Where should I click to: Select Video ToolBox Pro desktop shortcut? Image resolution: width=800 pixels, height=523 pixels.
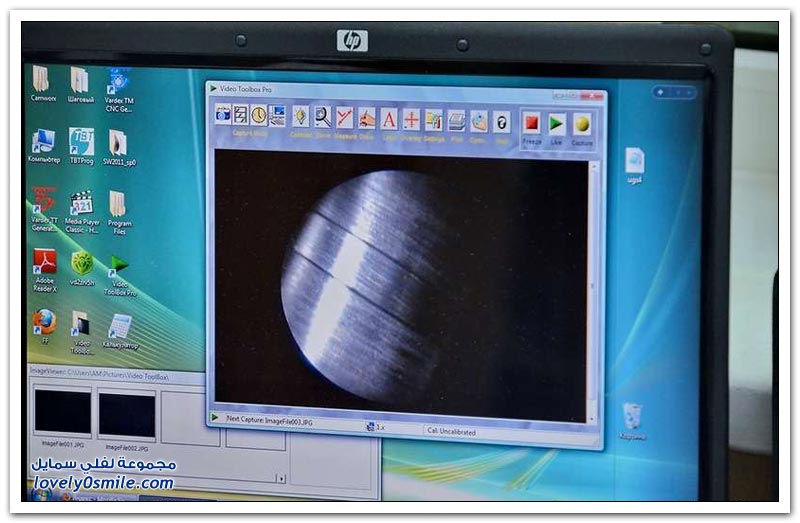tap(120, 276)
